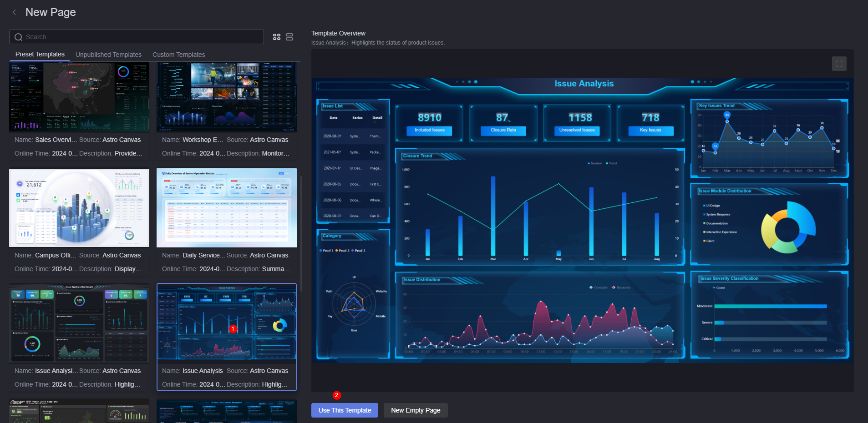Select the highlighted Issue Analysis template thumbnail
868x423 pixels.
coord(227,323)
